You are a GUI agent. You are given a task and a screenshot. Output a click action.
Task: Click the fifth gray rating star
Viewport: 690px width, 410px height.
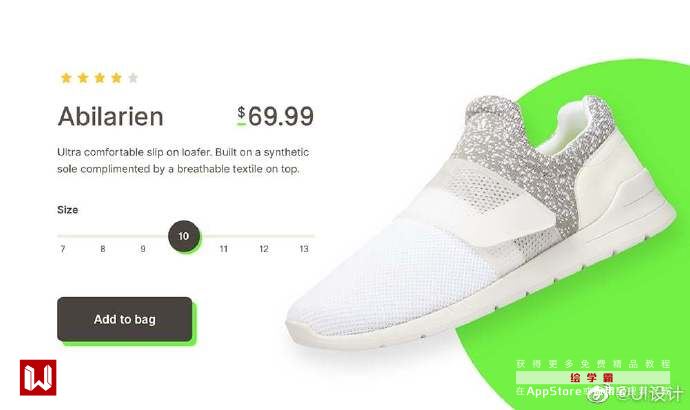133,78
